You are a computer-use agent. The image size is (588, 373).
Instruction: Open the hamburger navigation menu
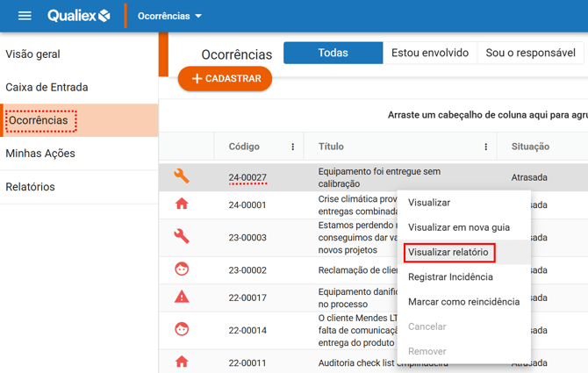(25, 16)
